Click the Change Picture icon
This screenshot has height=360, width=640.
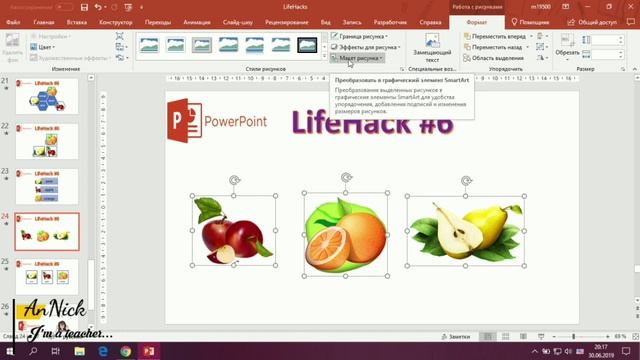[120, 47]
